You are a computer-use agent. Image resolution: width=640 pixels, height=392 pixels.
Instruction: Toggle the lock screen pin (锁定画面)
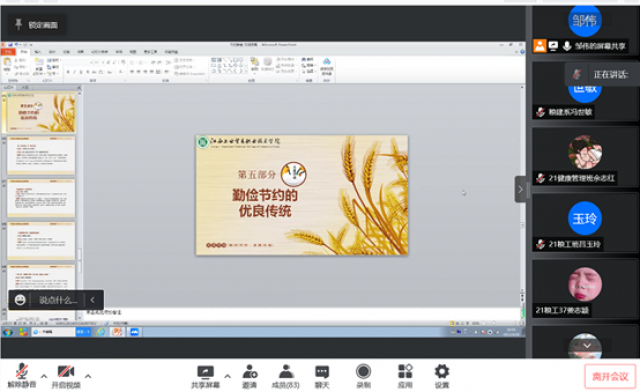click(x=36, y=25)
